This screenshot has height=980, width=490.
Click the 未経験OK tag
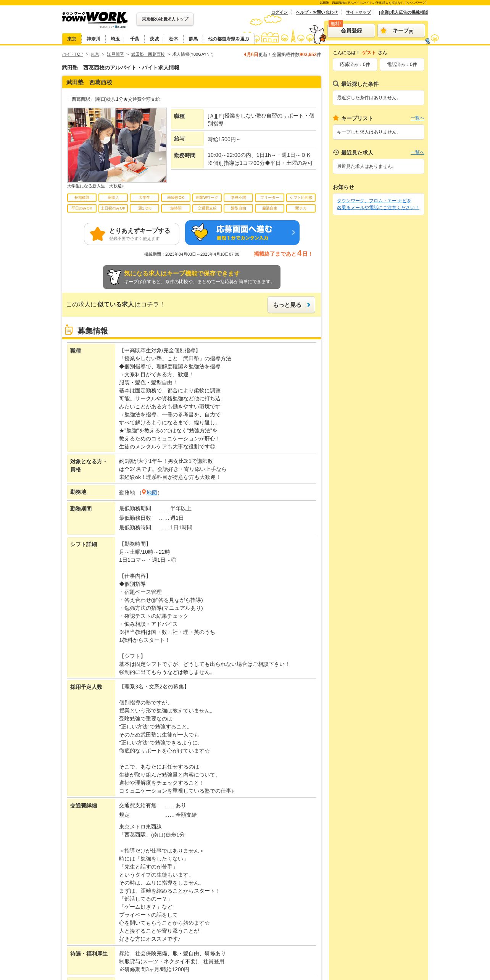176,198
